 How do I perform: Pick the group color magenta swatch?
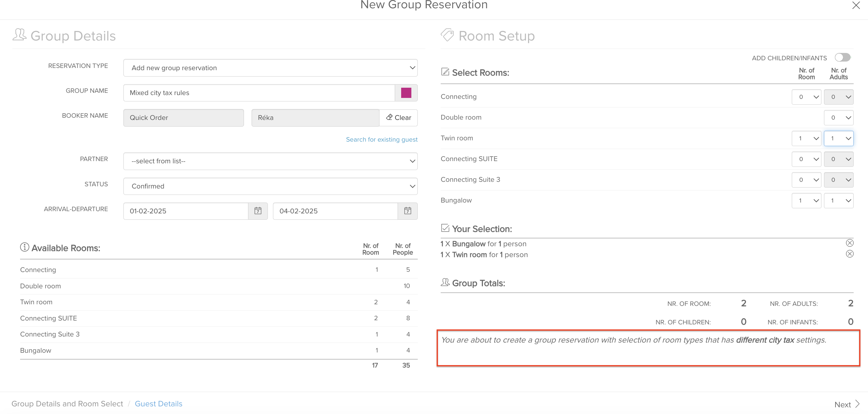tap(406, 93)
